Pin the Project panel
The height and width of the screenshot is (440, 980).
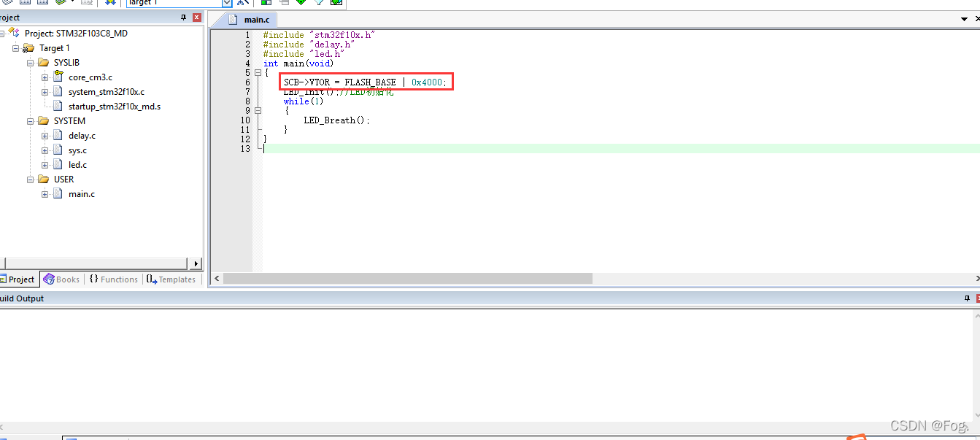[184, 18]
